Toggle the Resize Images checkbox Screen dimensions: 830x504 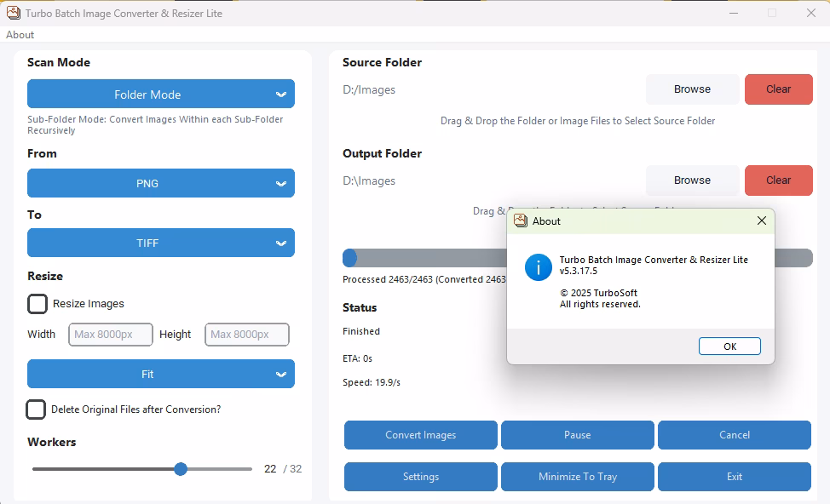(37, 304)
